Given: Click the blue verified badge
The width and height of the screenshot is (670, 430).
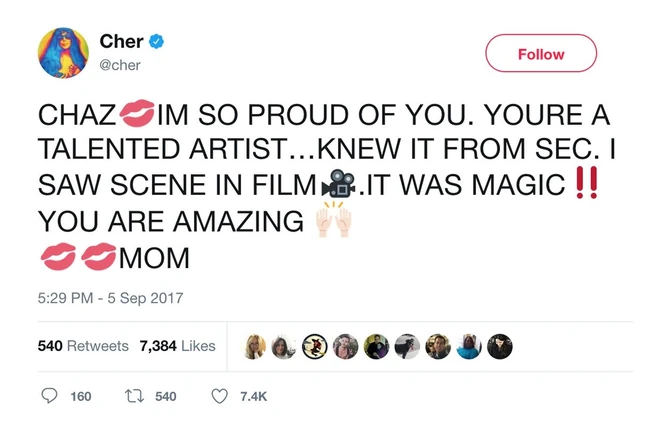Looking at the screenshot, I should point(158,42).
